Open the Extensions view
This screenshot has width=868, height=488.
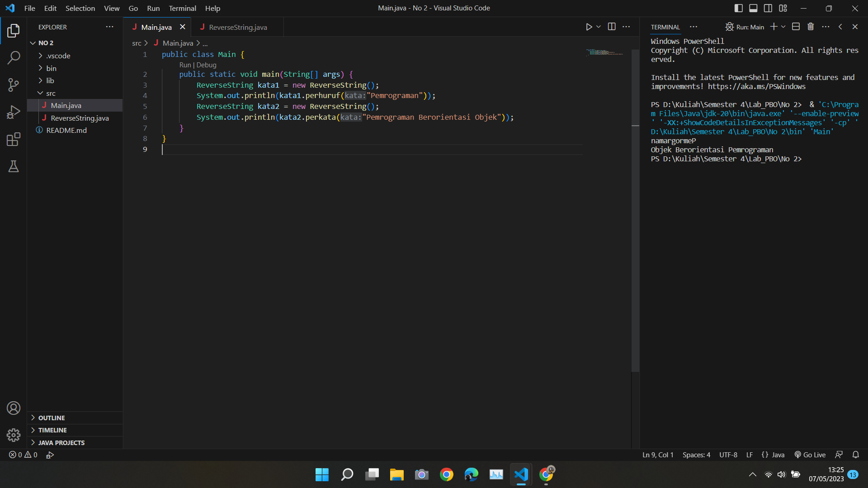(x=14, y=139)
